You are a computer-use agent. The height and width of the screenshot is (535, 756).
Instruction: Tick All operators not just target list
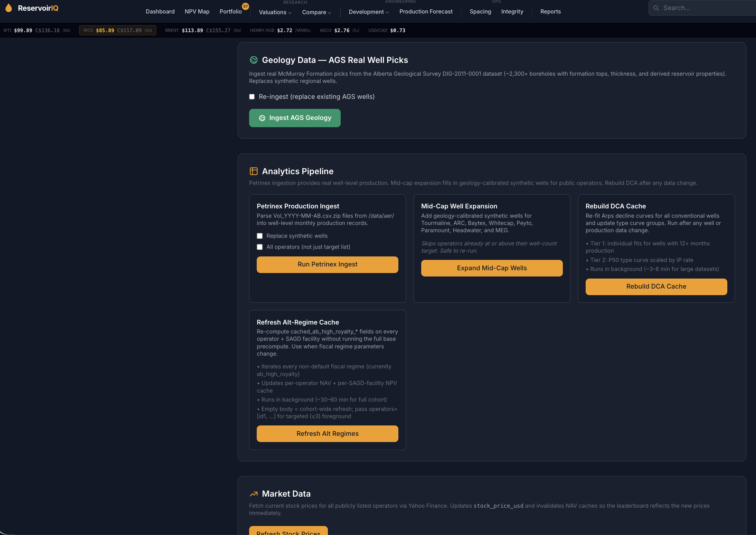259,247
